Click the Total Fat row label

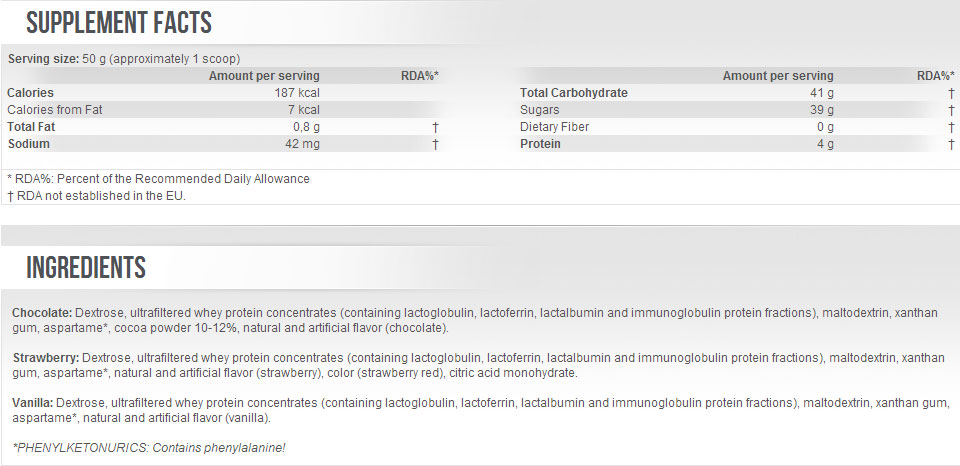pyautogui.click(x=33, y=127)
